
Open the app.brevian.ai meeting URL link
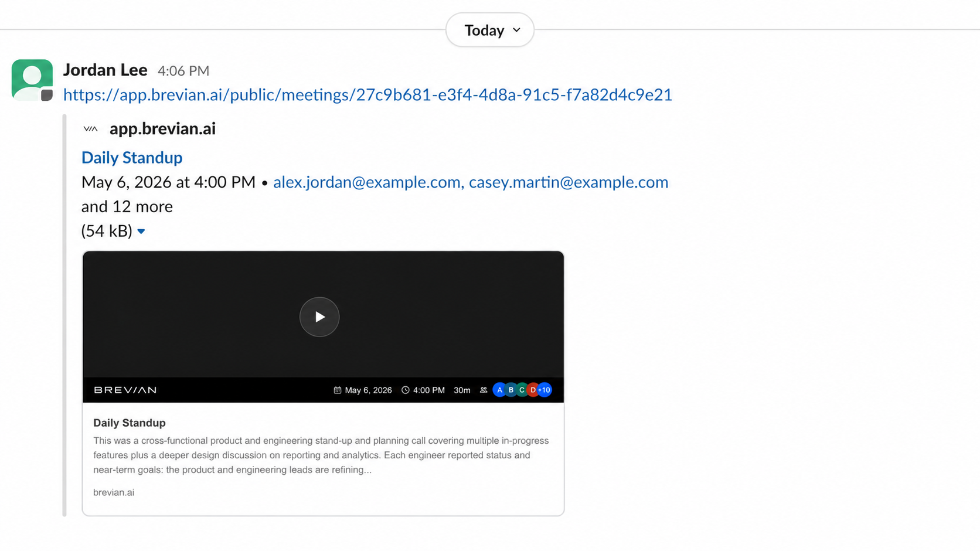click(367, 95)
